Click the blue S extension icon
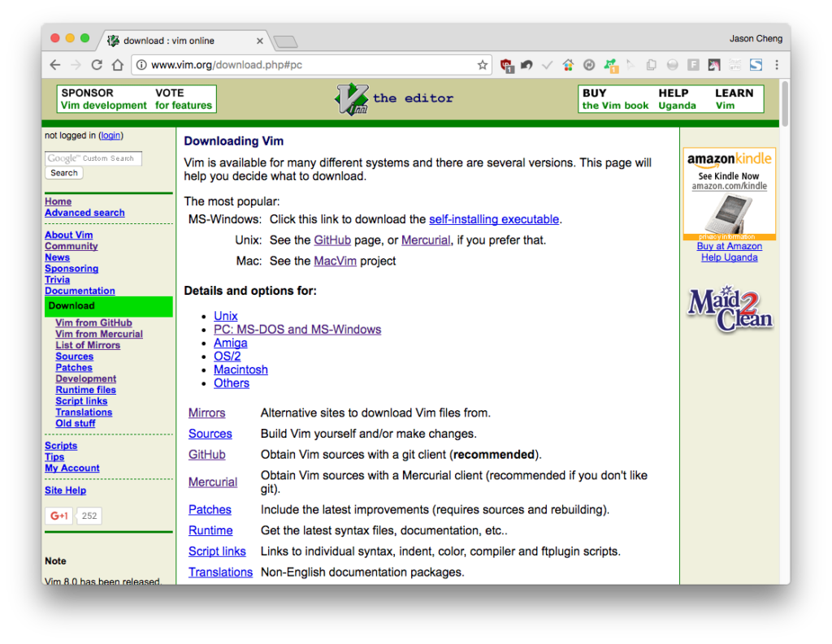The height and width of the screenshot is (644, 832). 756,65
